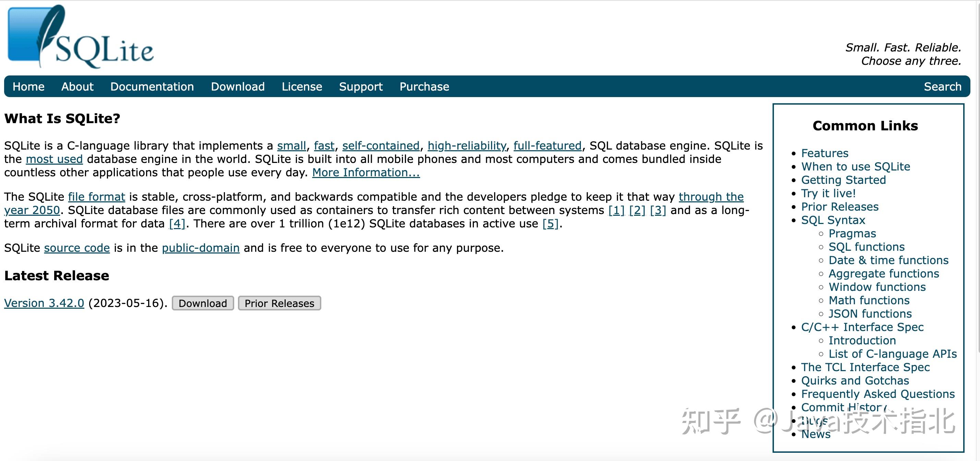Open the JSON functions link

pyautogui.click(x=869, y=314)
